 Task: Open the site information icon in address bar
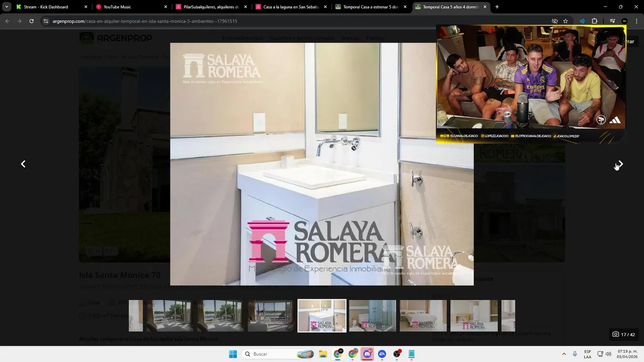(x=46, y=21)
